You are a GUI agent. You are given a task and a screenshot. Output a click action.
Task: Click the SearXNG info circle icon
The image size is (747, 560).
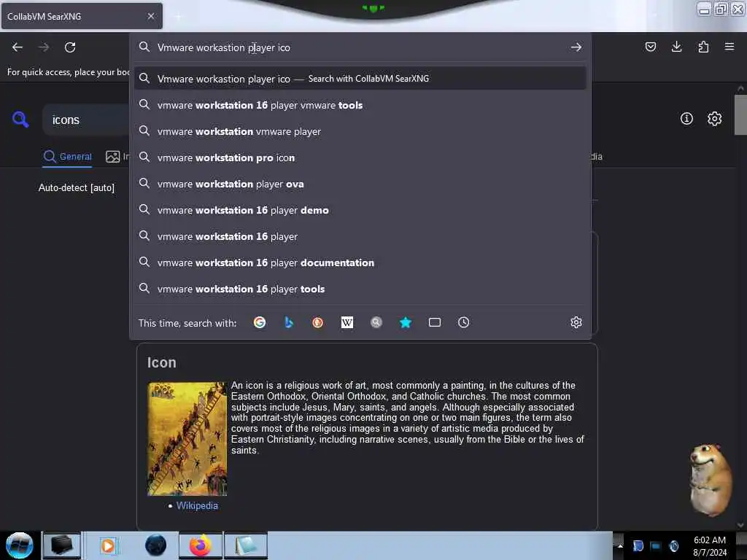(686, 119)
